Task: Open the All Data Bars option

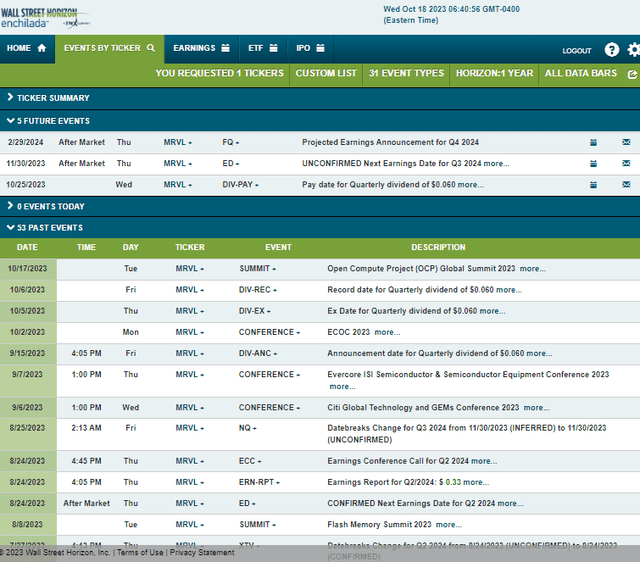Action: 580,73
